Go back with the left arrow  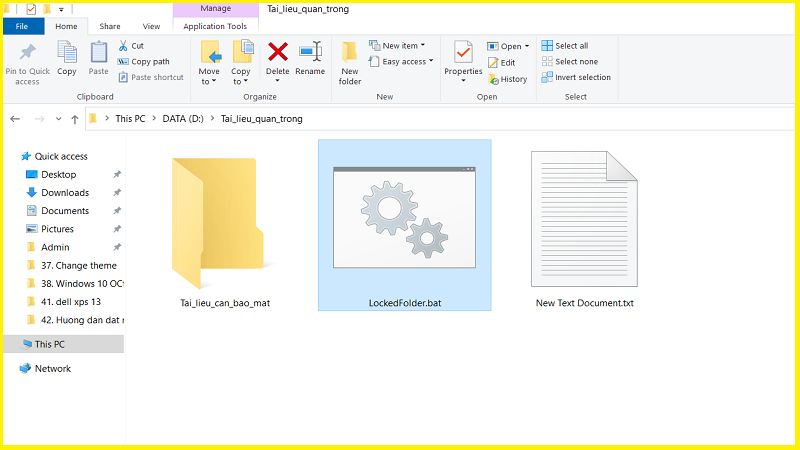(15, 119)
